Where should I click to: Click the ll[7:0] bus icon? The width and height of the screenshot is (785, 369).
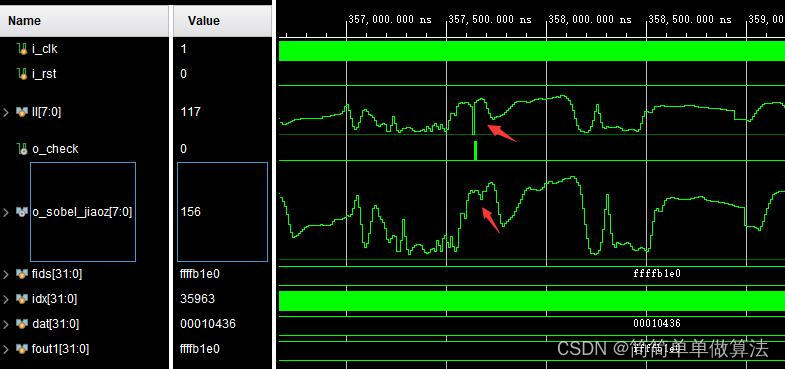click(x=22, y=112)
